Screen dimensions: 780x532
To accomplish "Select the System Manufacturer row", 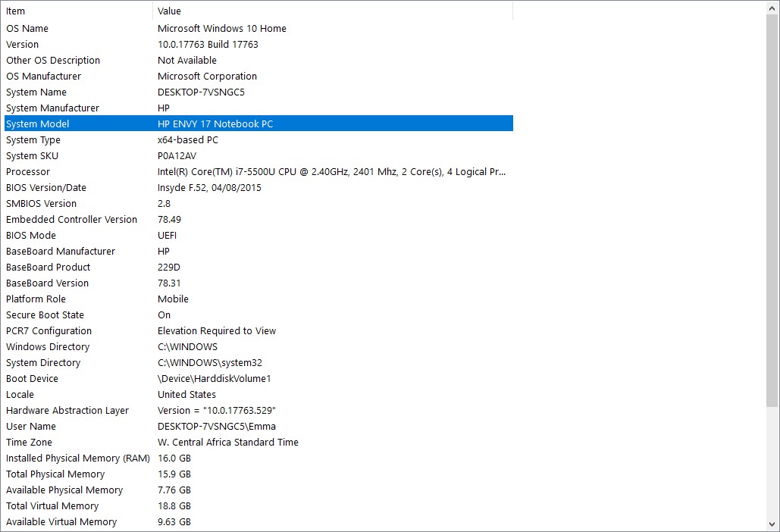I will pos(258,108).
